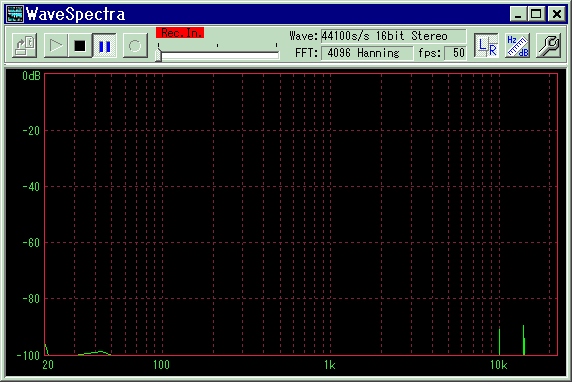Toggle the L/R channel display icon

click(487, 46)
